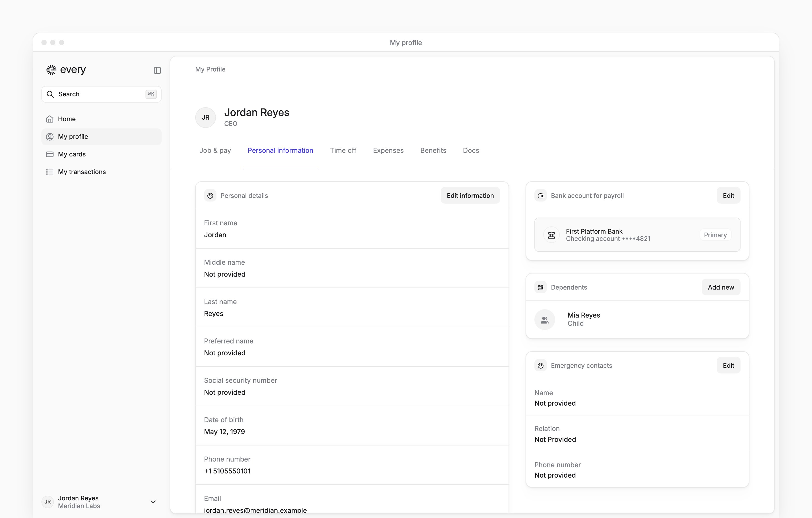This screenshot has width=812, height=518.
Task: Switch to the Job & pay tab
Action: [x=215, y=150]
